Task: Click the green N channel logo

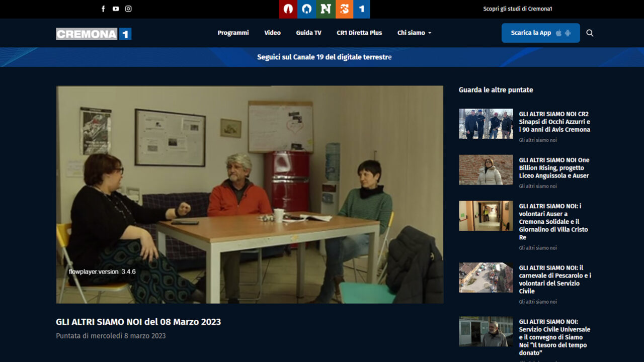Action: click(x=326, y=9)
